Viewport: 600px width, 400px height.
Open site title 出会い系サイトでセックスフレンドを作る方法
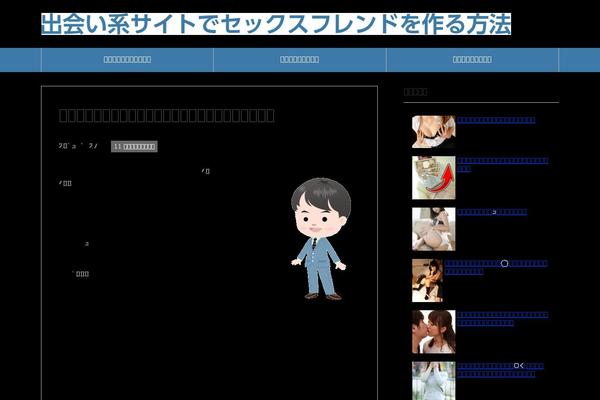tap(276, 24)
